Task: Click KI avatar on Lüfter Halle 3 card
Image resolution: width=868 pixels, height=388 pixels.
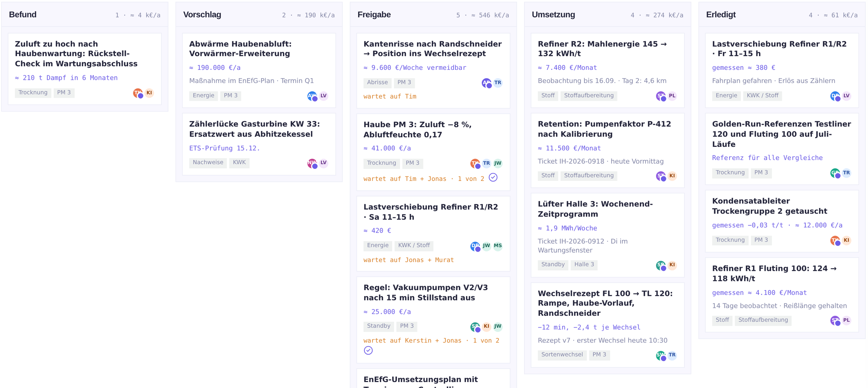Action: pyautogui.click(x=672, y=265)
